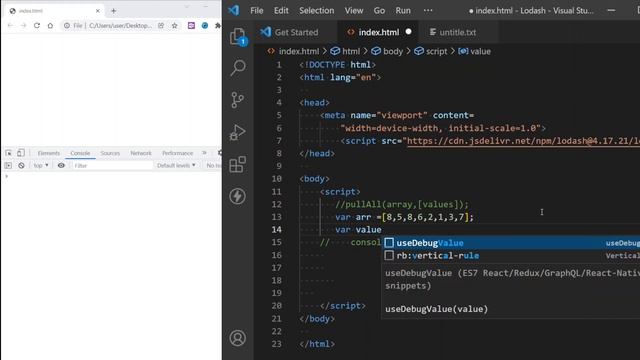Screen dimensions: 640x360
Task: Open the Extensions view
Action: point(238,164)
